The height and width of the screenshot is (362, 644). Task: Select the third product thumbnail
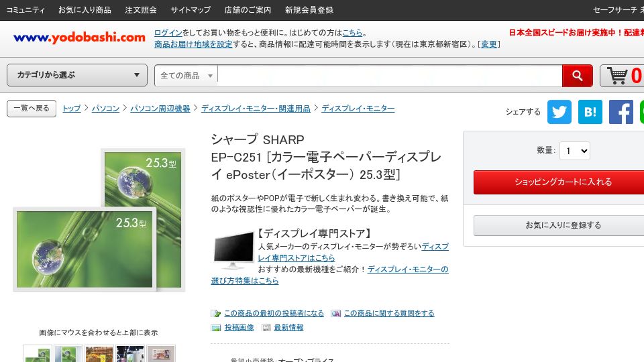coord(99,354)
